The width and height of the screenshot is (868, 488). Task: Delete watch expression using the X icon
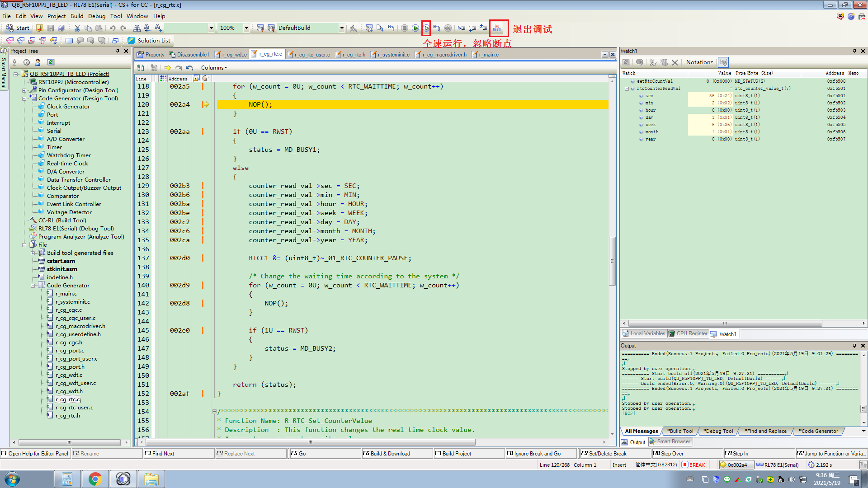675,62
